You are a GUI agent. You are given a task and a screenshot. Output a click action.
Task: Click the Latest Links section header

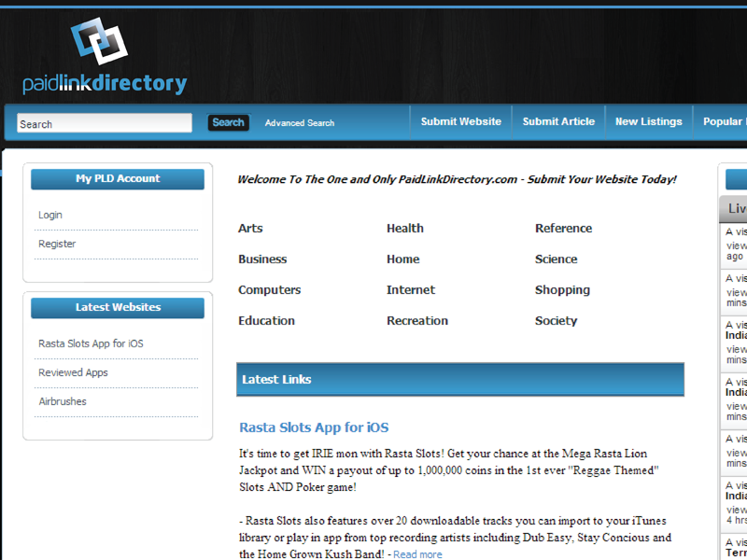point(460,380)
